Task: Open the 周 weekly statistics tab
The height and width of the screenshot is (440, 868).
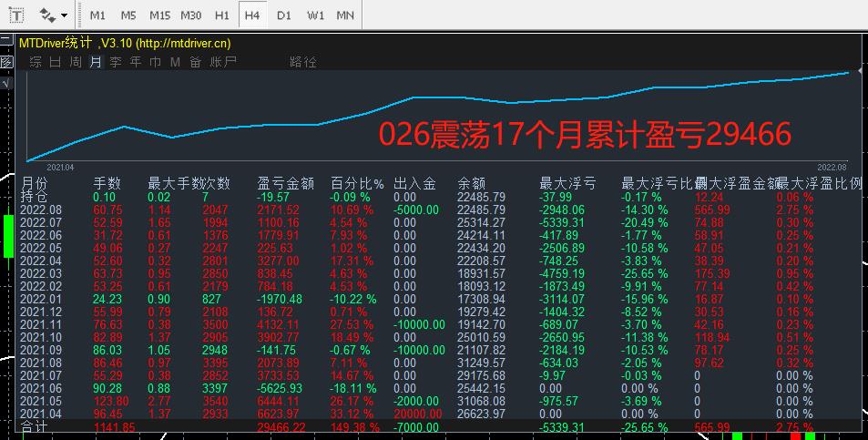Action: [x=76, y=62]
